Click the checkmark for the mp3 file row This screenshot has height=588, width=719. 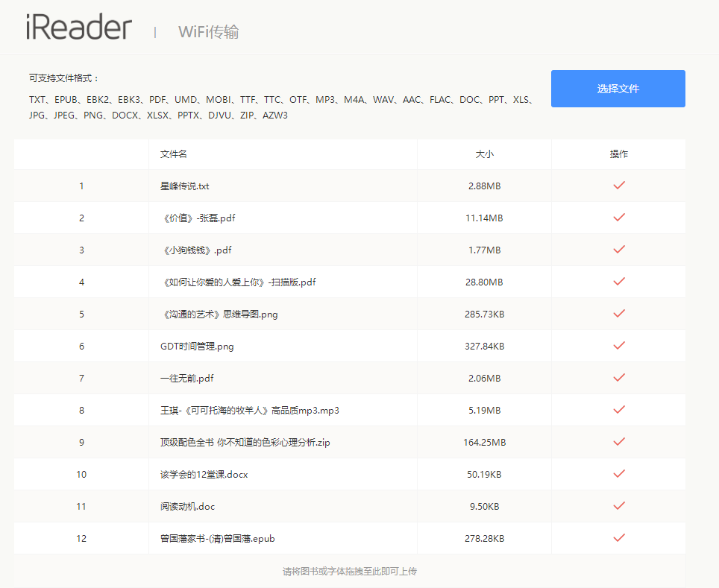(x=619, y=410)
